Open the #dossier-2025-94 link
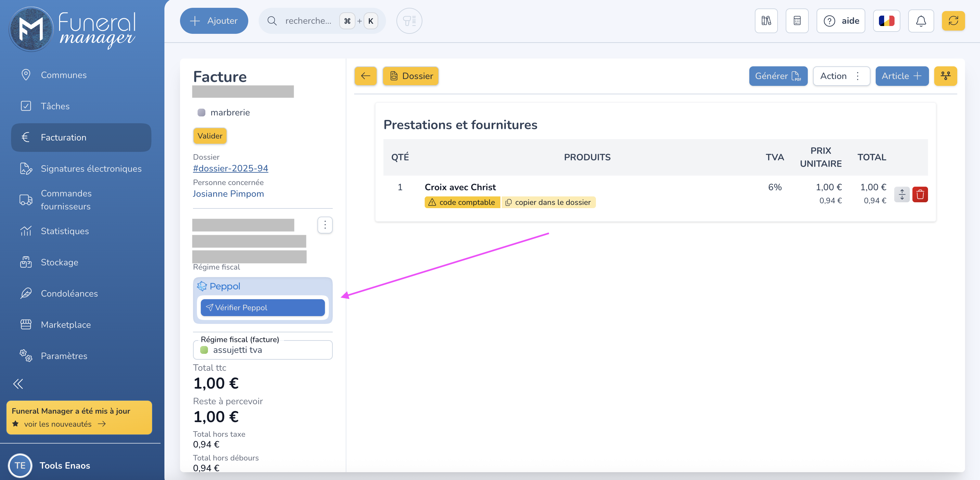980x480 pixels. [230, 168]
